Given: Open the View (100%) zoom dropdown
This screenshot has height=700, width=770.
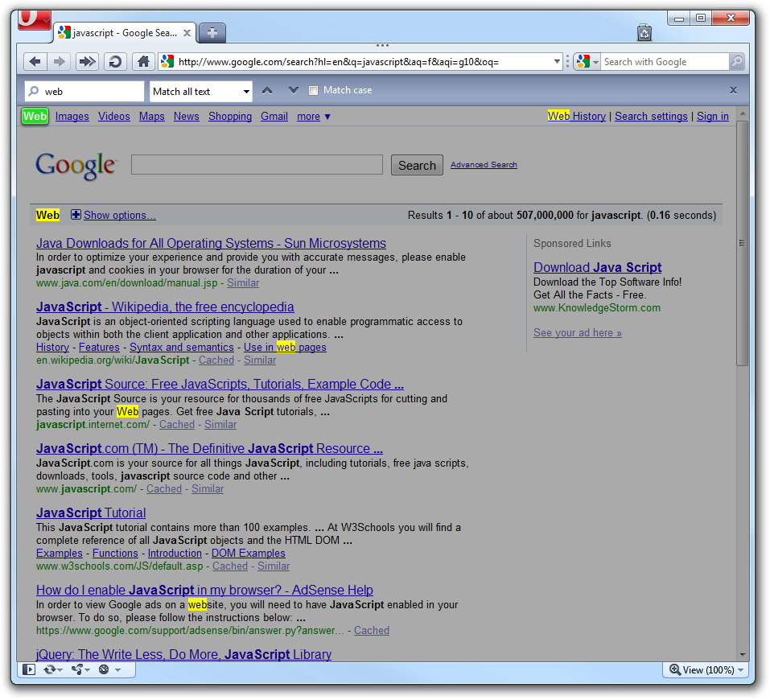Looking at the screenshot, I should click(x=706, y=669).
